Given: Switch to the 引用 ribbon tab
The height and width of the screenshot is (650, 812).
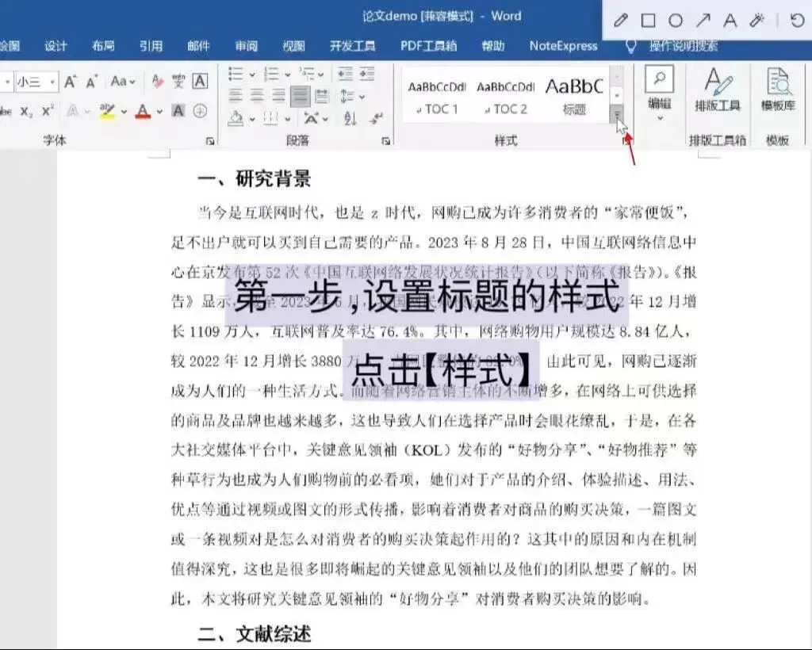Looking at the screenshot, I should pyautogui.click(x=151, y=46).
